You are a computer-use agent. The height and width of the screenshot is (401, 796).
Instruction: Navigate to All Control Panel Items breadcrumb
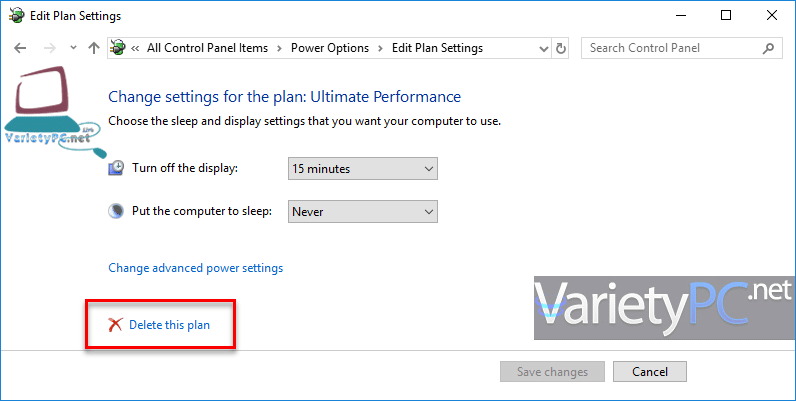click(x=207, y=48)
